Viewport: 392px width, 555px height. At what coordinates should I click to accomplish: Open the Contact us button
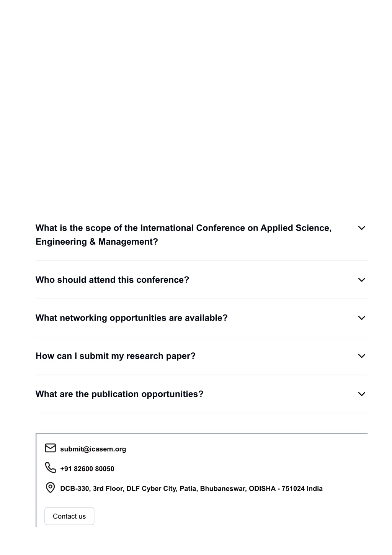click(x=69, y=516)
